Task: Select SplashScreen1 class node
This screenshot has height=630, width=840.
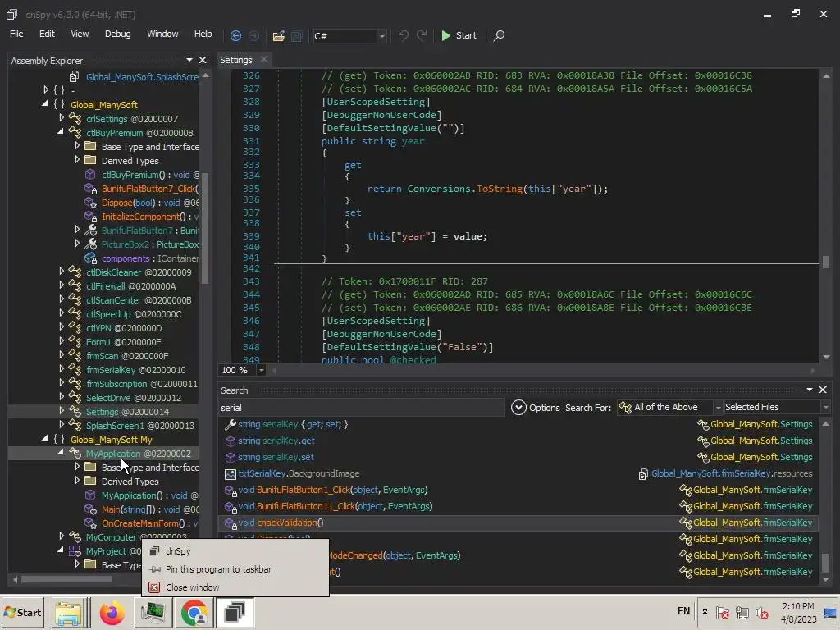Action: [139, 426]
